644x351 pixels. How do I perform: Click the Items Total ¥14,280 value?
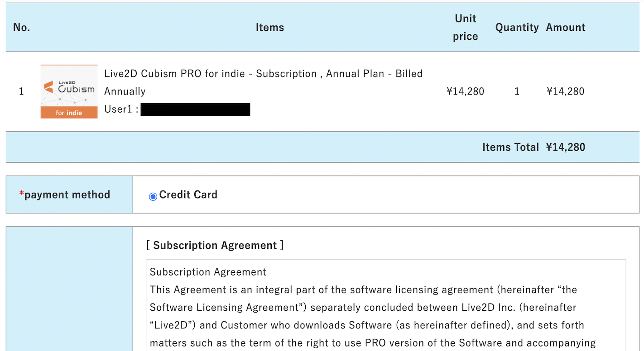click(x=566, y=147)
